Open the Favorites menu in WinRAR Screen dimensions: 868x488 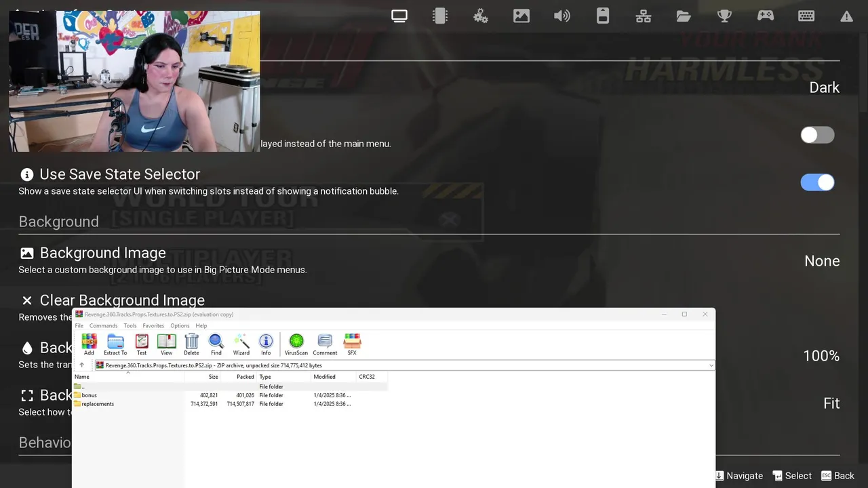coord(153,326)
